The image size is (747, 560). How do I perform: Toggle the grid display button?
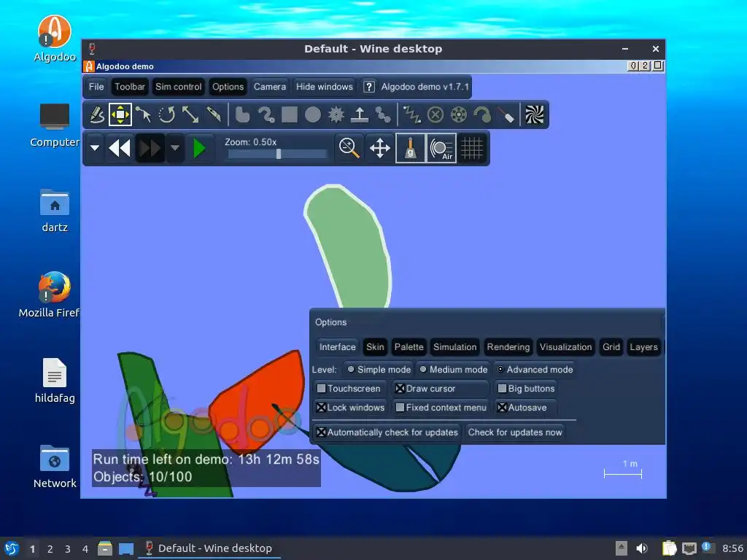pyautogui.click(x=472, y=148)
